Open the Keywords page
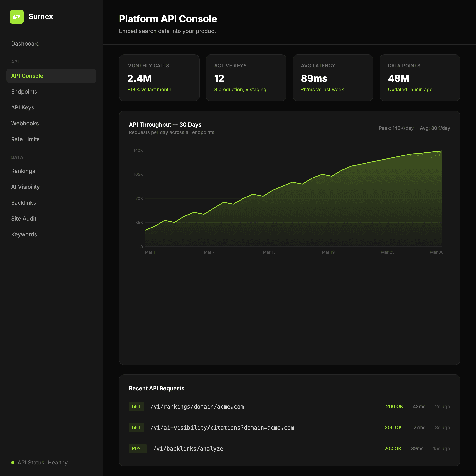The height and width of the screenshot is (476, 476). (x=24, y=235)
